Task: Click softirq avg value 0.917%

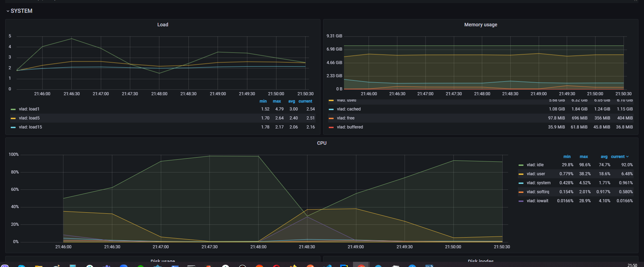Action: coord(603,192)
